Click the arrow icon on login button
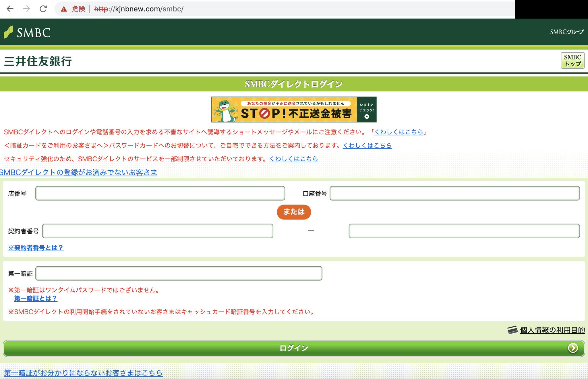The image size is (588, 379). (x=573, y=348)
